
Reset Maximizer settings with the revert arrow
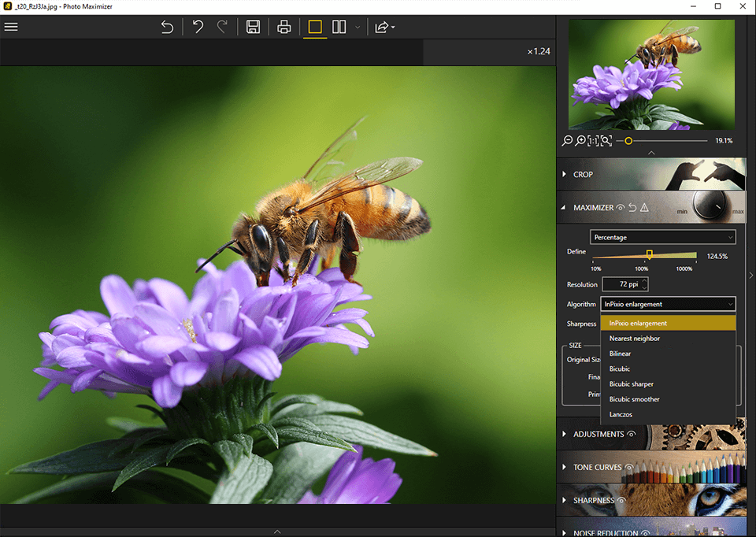[632, 208]
